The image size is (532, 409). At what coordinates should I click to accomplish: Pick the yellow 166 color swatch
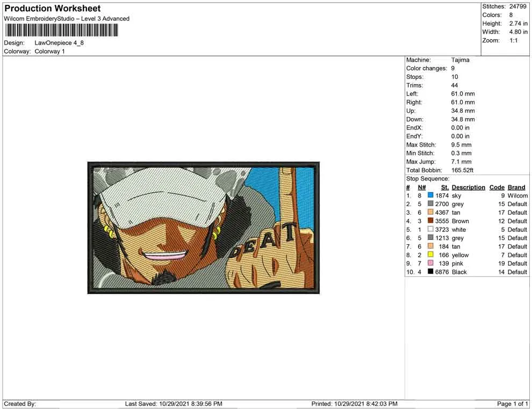pyautogui.click(x=430, y=254)
